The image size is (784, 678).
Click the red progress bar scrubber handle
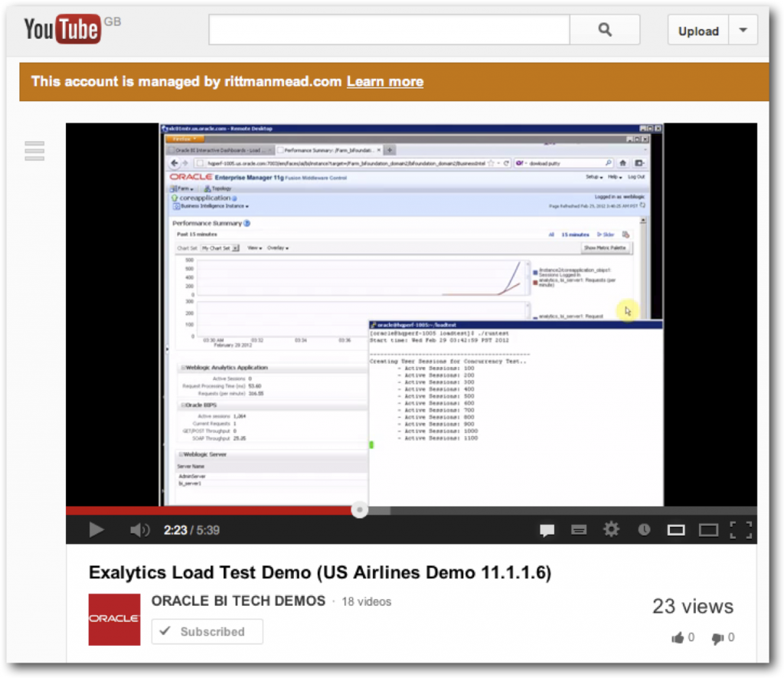point(360,510)
